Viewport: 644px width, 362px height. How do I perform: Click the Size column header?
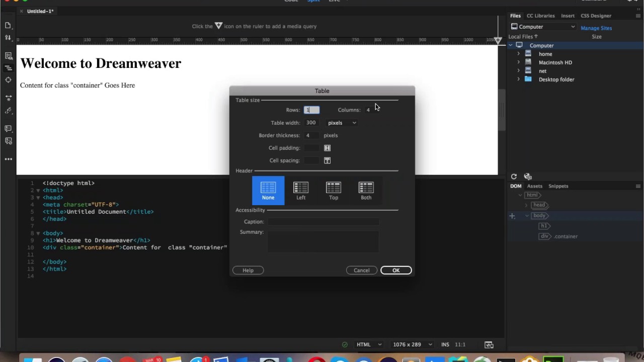coord(597,37)
